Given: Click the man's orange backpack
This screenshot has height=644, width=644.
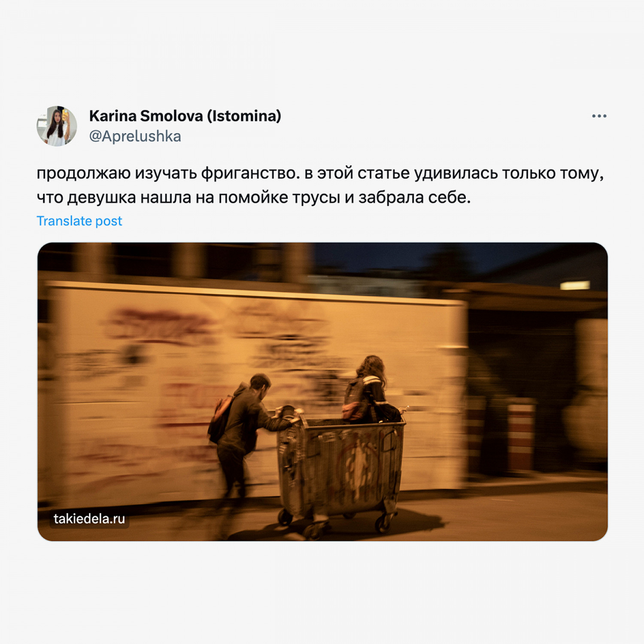Looking at the screenshot, I should 220,419.
